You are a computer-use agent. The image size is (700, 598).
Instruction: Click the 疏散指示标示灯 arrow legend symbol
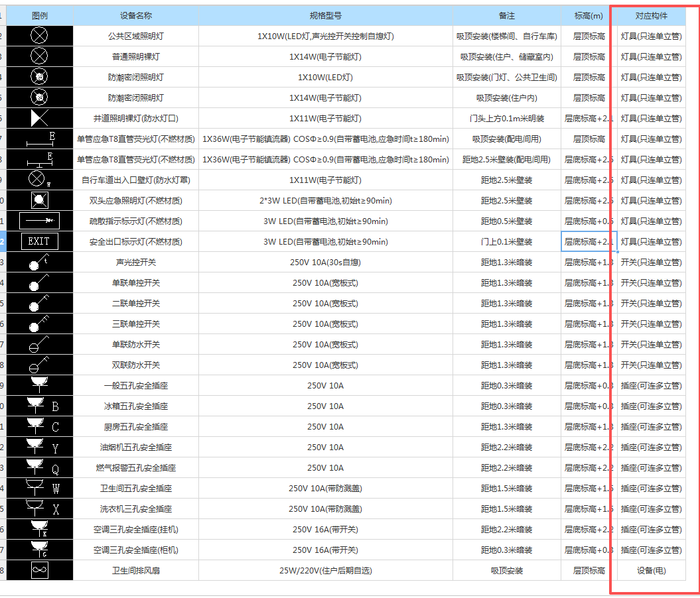coord(39,221)
